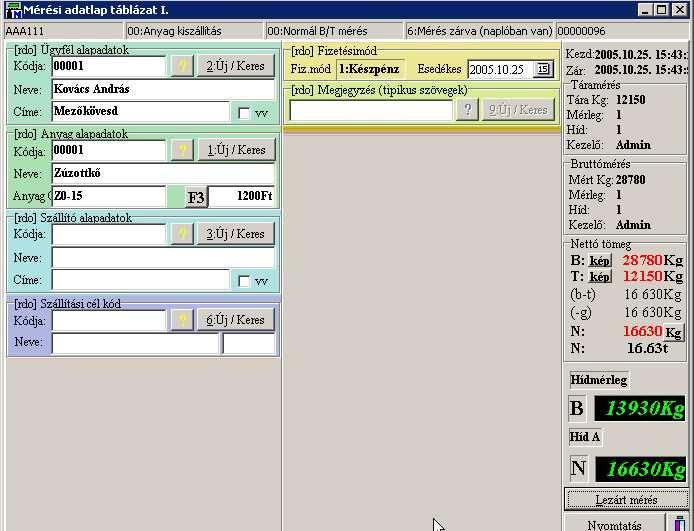The image size is (694, 531).
Task: Click the Ügyfél Kódja field showing 00001
Action: point(108,66)
